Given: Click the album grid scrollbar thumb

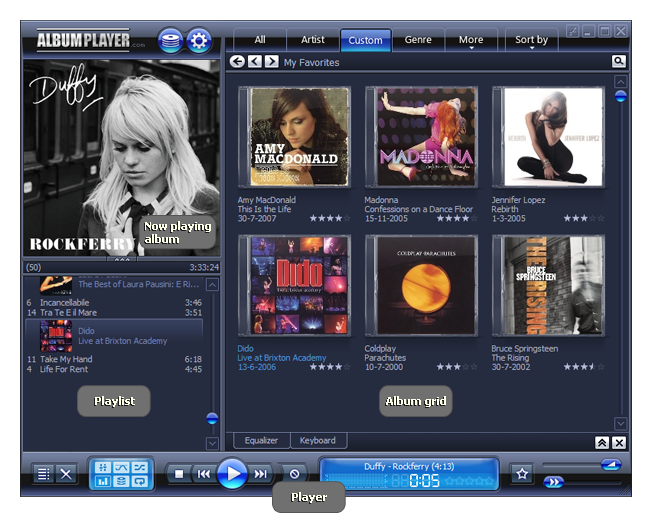Looking at the screenshot, I should pyautogui.click(x=620, y=96).
